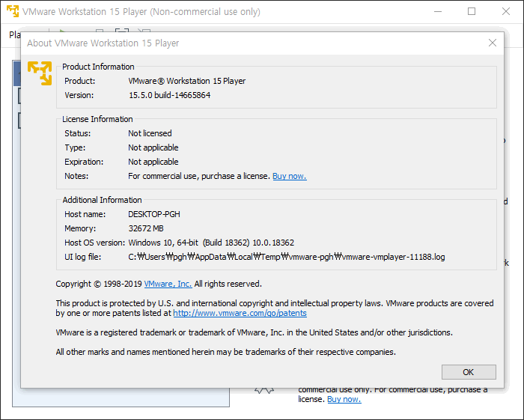Maximize the VMware Workstation Player main window
This screenshot has width=524, height=420.
coord(472,11)
